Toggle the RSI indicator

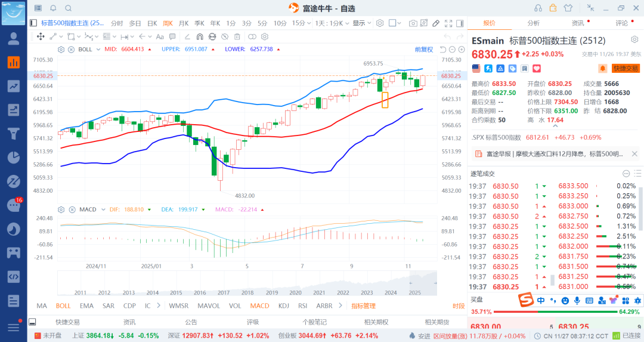click(x=303, y=306)
